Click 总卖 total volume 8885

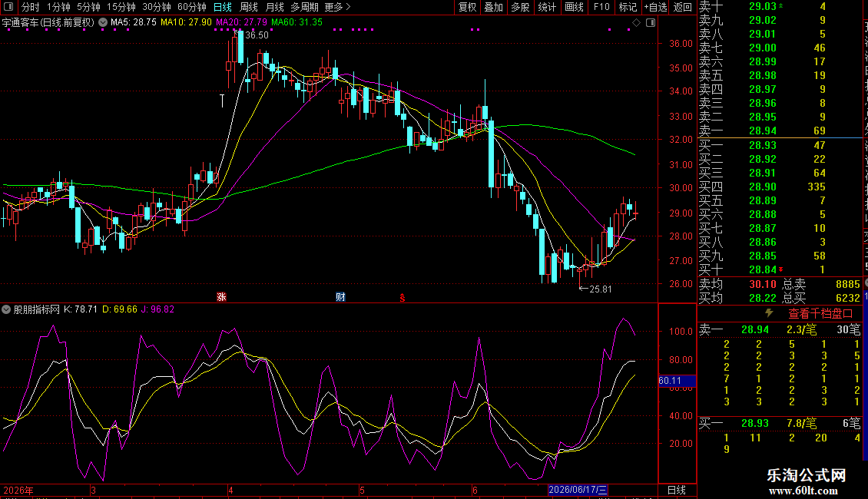[x=847, y=284]
